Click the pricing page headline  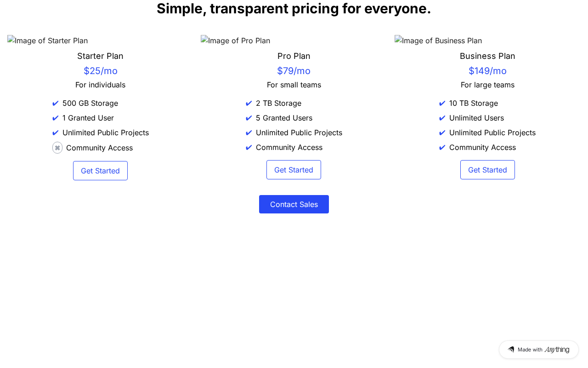(294, 9)
